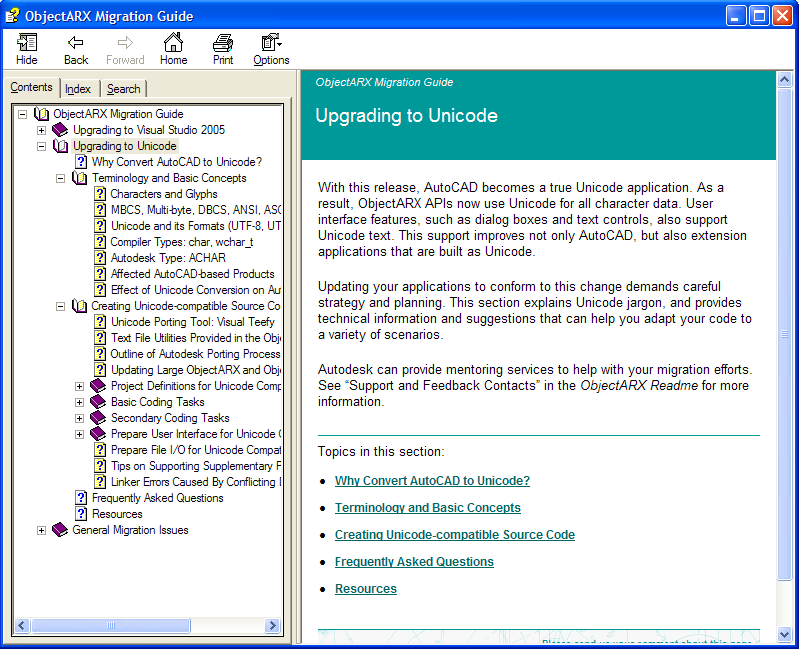The width and height of the screenshot is (799, 649).
Task: Collapse Creating Unicode-compatible Source Code node
Action: (x=61, y=306)
